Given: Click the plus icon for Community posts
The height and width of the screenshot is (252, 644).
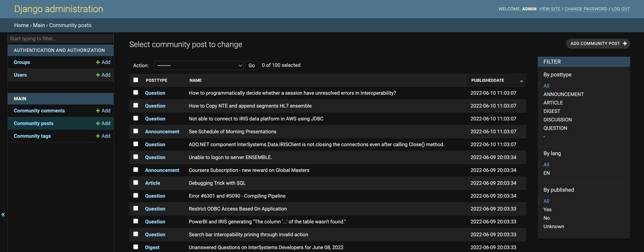Looking at the screenshot, I should point(98,123).
